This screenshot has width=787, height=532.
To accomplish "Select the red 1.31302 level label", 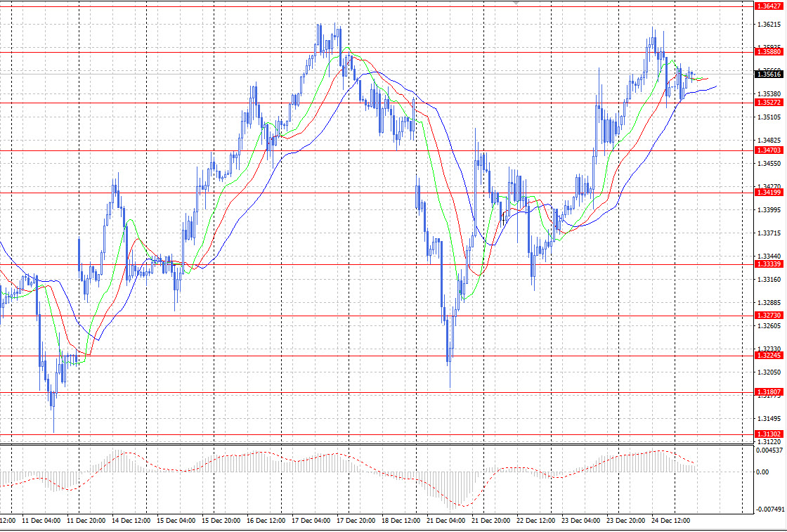I will click(x=769, y=434).
